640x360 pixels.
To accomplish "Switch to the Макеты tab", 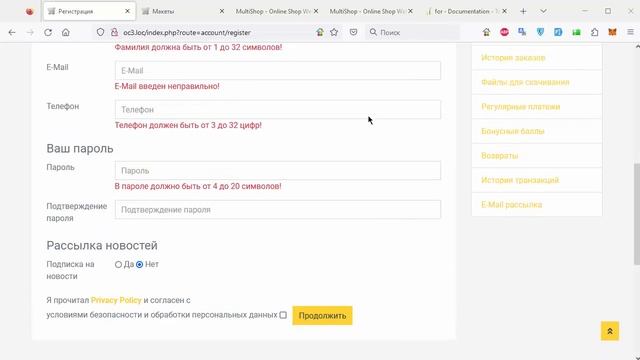I will tap(183, 11).
